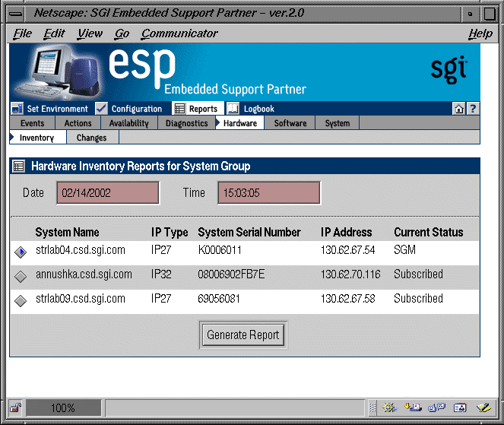Select the strlab04.csd.sgi.com radio button
Viewport: 504px width, 425px height.
pyautogui.click(x=20, y=252)
